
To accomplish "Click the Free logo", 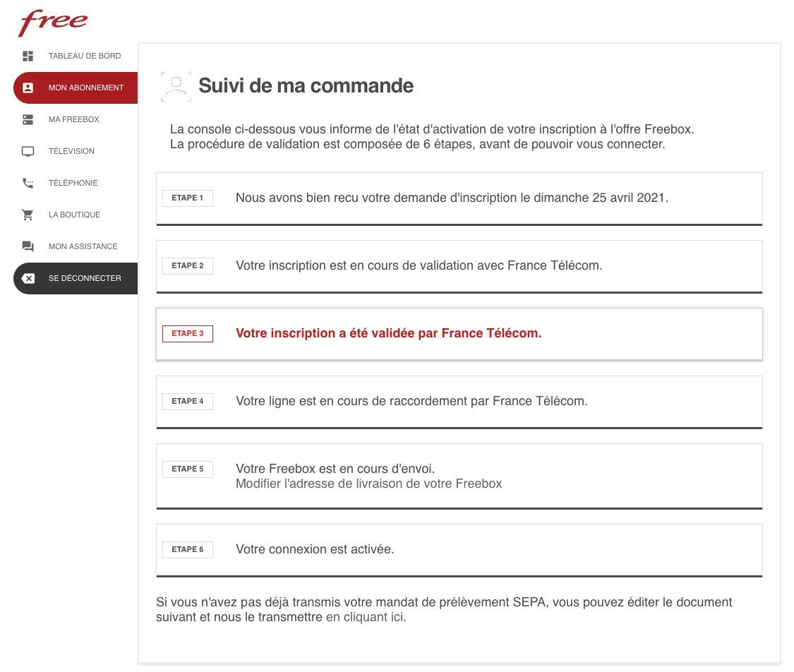I will click(52, 22).
